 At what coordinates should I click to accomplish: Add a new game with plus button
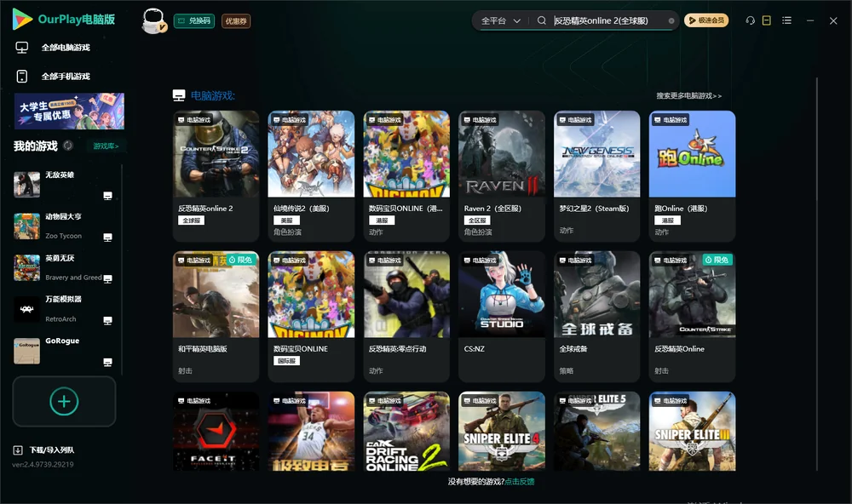(x=64, y=401)
